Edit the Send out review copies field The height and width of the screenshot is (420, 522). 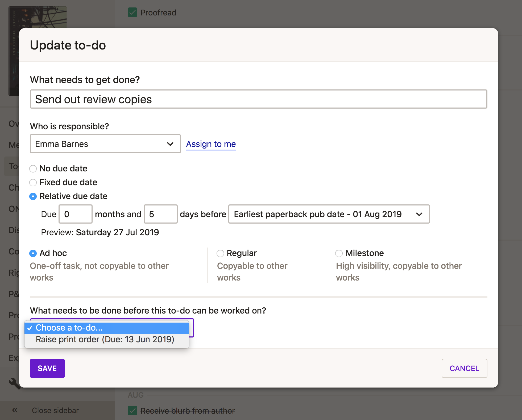[258, 99]
